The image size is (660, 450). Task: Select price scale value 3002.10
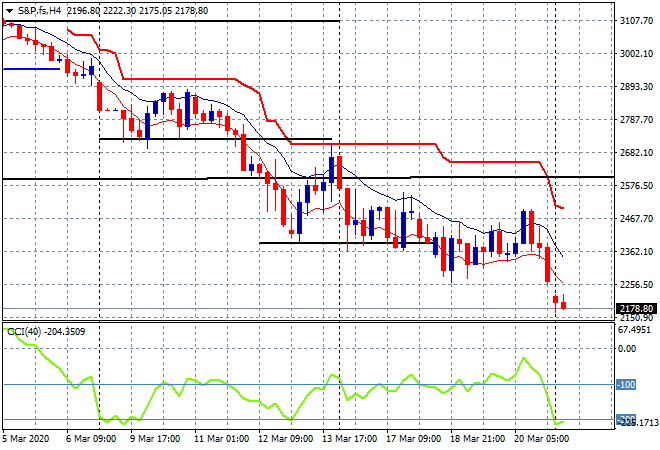click(x=636, y=53)
